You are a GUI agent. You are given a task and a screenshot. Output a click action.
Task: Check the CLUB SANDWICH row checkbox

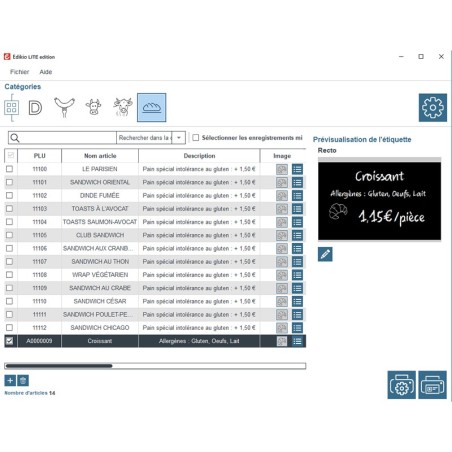point(9,235)
